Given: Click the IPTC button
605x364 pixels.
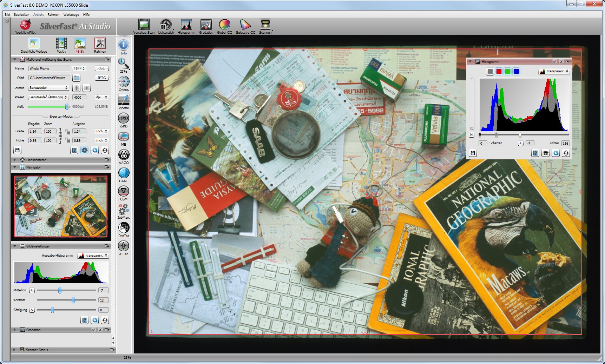Looking at the screenshot, I should (x=101, y=78).
